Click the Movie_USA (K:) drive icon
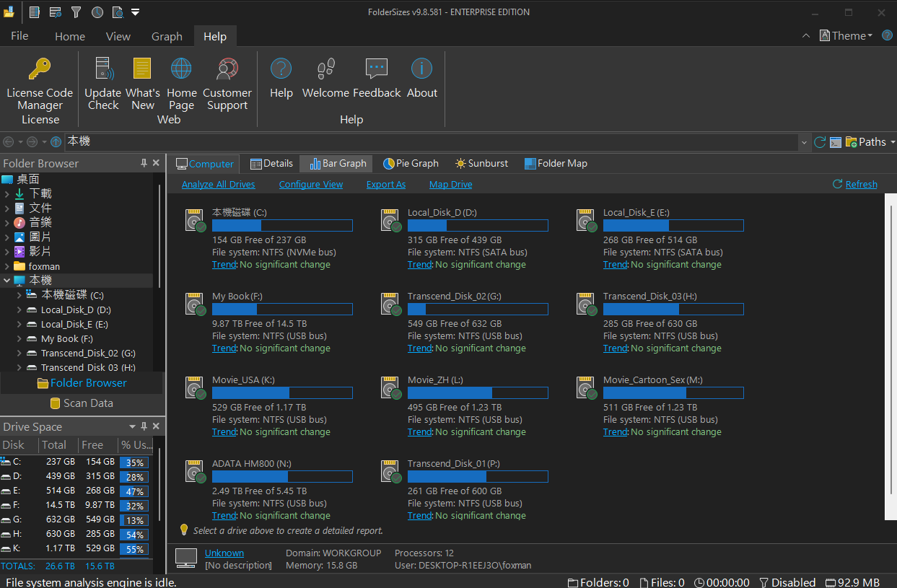Image resolution: width=897 pixels, height=588 pixels. tap(196, 388)
